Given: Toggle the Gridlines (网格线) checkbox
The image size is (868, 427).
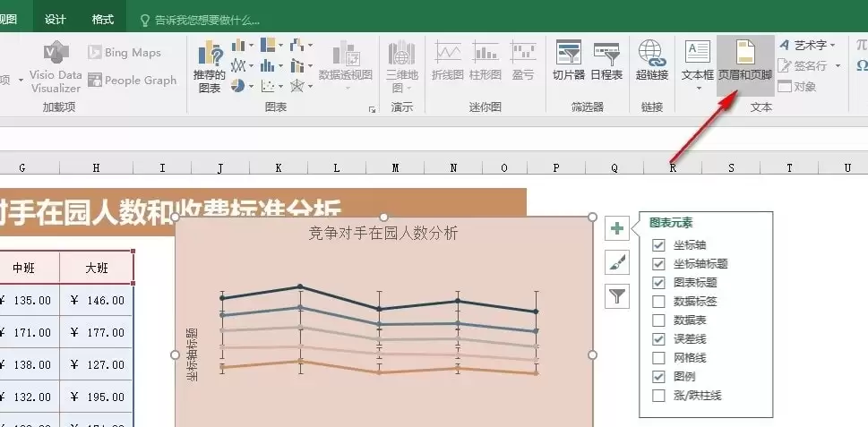Looking at the screenshot, I should tap(658, 358).
